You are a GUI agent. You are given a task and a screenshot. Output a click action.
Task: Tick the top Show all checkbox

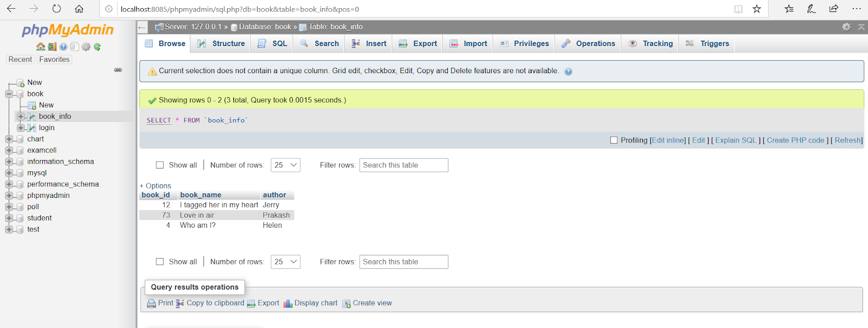click(x=160, y=165)
